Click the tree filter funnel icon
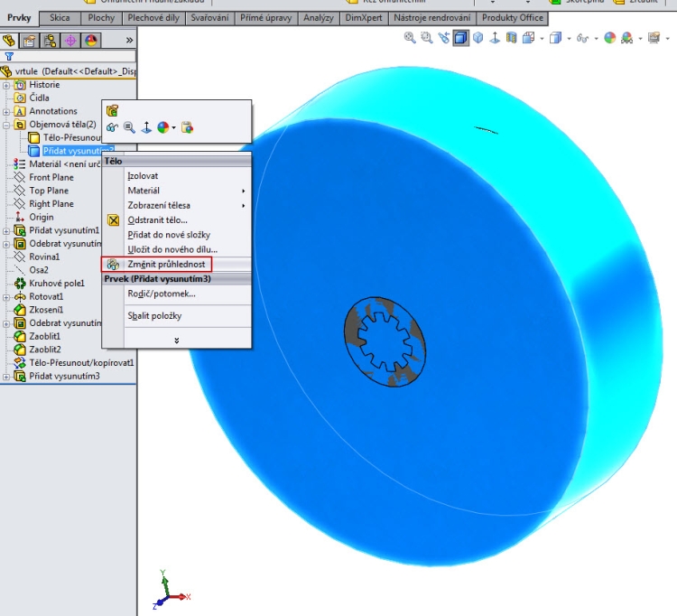 9,56
